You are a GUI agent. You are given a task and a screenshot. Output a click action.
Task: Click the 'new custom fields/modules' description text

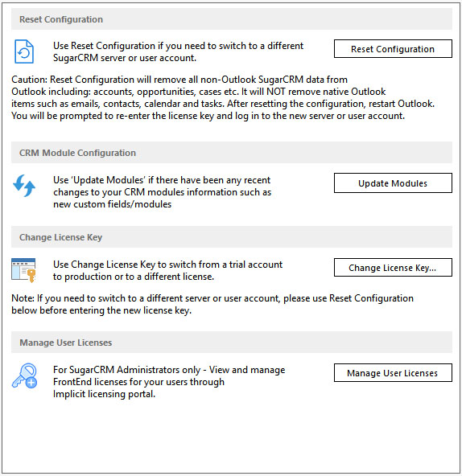112,204
